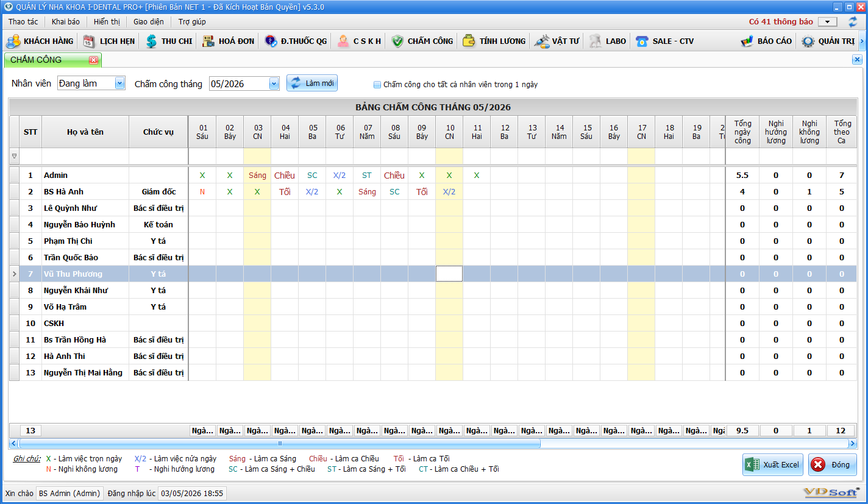Open the SALE - CTV module
The width and height of the screenshot is (868, 504).
tap(664, 41)
